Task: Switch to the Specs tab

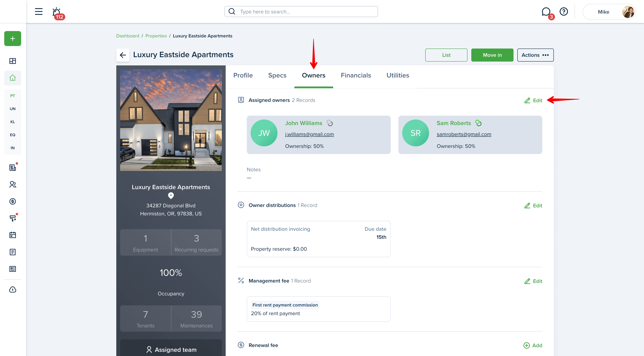Action: tap(277, 75)
